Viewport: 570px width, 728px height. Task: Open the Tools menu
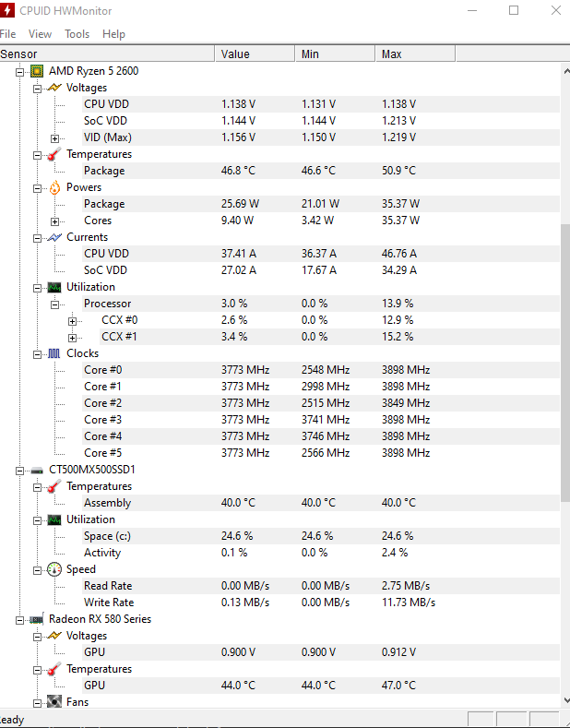77,34
